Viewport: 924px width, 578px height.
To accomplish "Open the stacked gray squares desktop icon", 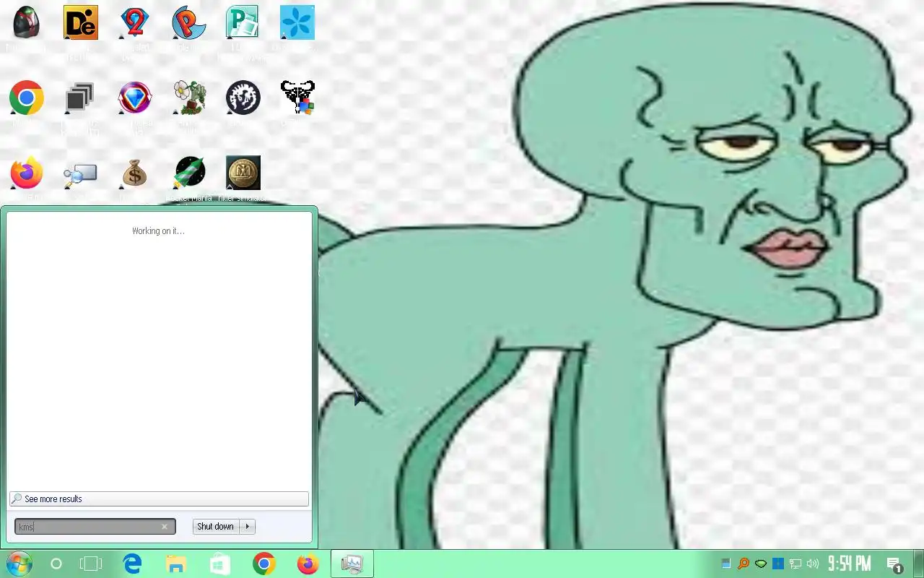I will pyautogui.click(x=80, y=98).
